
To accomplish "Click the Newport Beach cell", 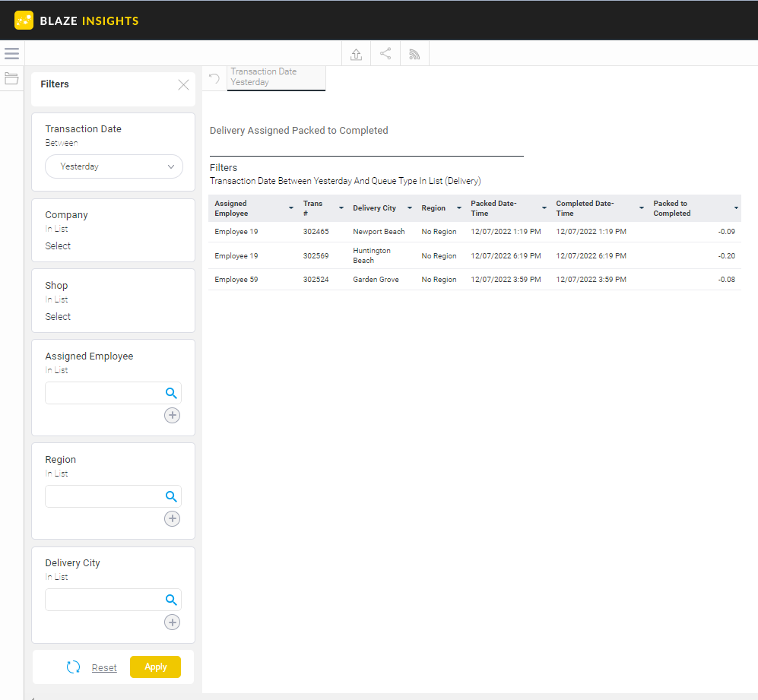I will click(379, 232).
